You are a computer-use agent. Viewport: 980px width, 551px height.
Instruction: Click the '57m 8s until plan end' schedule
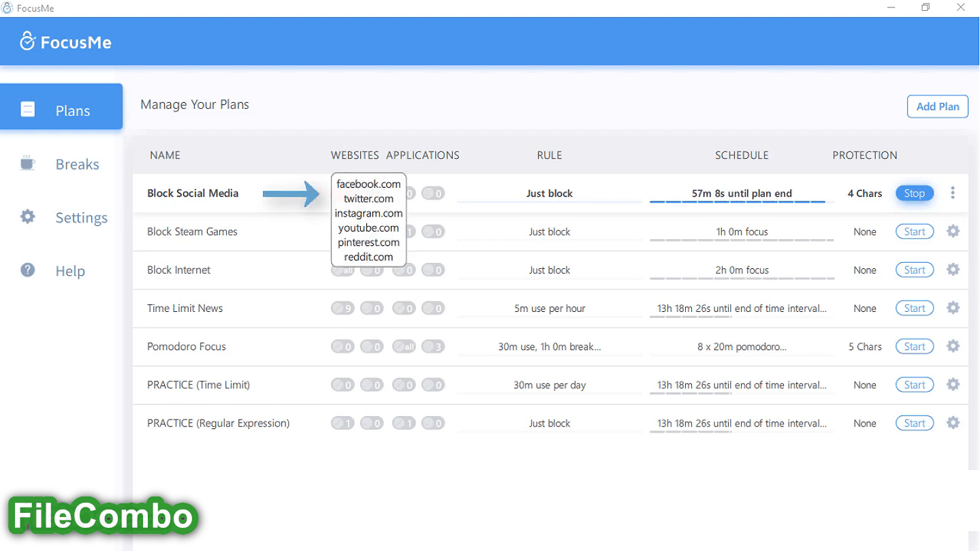pos(742,193)
